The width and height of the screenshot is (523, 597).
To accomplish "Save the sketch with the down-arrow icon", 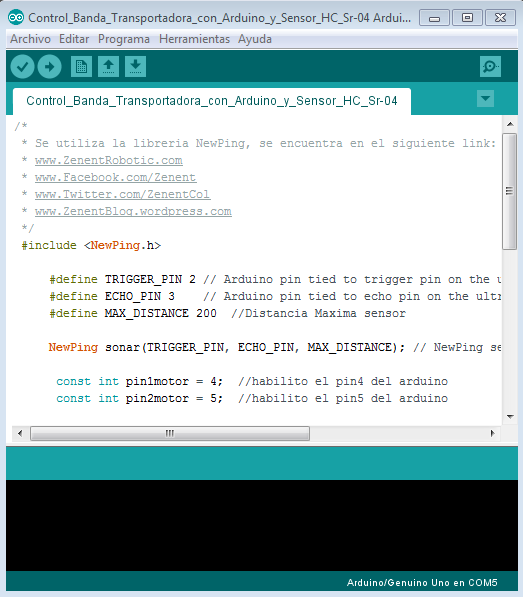I will coord(136,67).
